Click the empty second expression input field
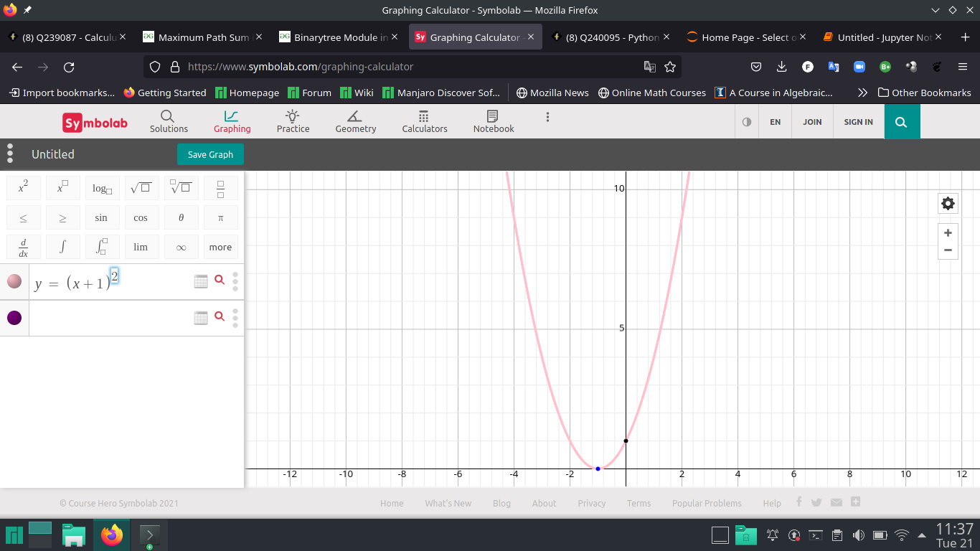Viewport: 980px width, 551px height. 108,318
